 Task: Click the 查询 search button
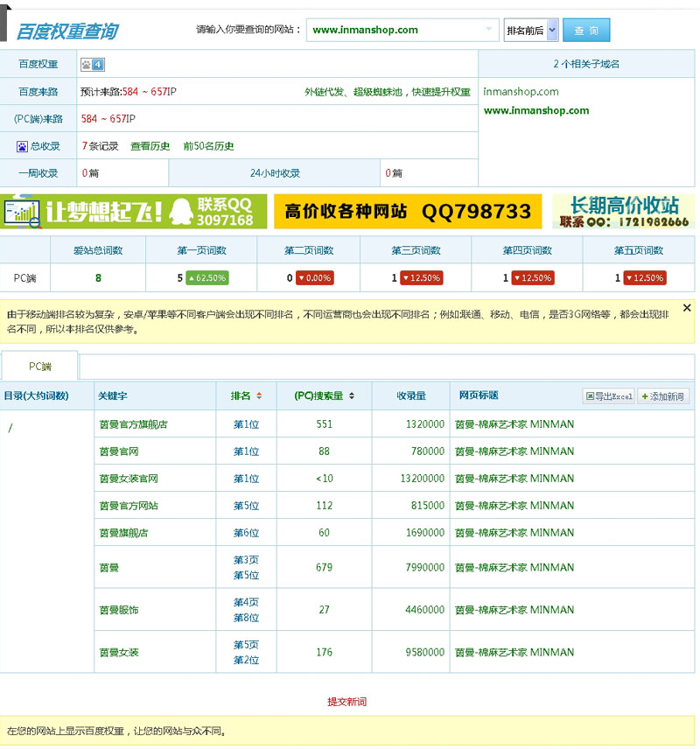(x=585, y=31)
